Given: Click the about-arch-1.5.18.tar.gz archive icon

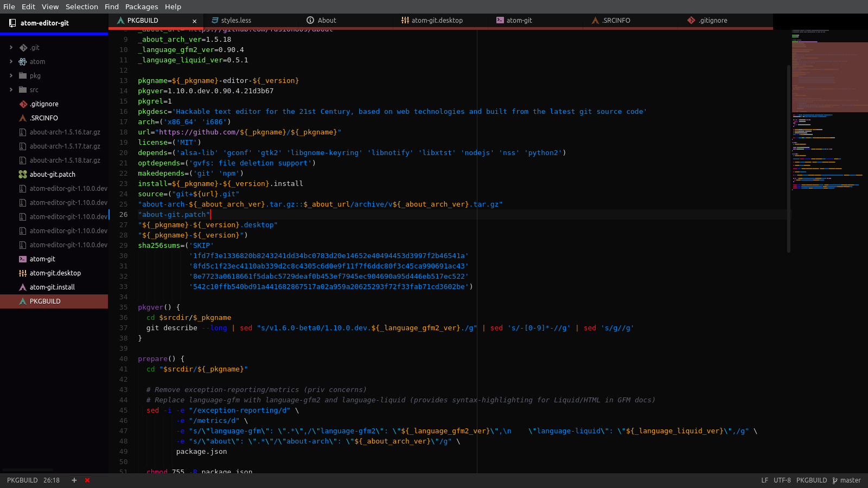Looking at the screenshot, I should (x=23, y=160).
